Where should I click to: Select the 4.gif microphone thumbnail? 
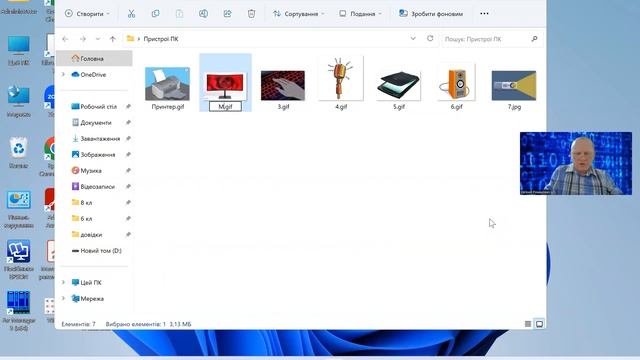341,78
